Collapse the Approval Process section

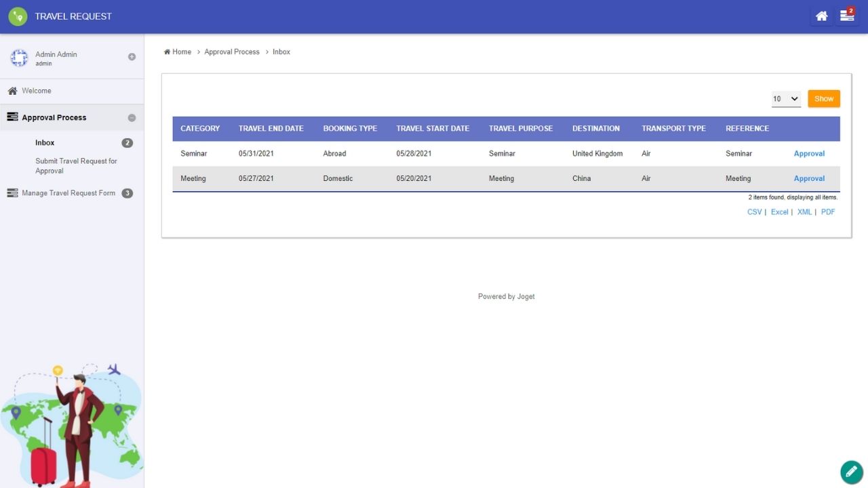click(x=132, y=118)
